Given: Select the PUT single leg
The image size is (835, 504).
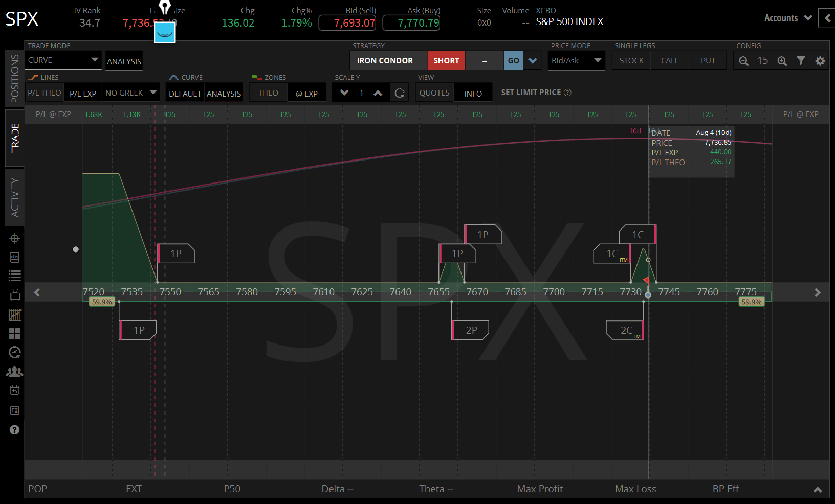Looking at the screenshot, I should [708, 60].
